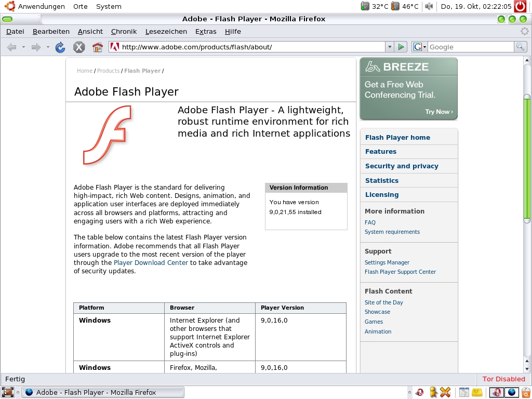The image size is (532, 399).
Task: Click into the Google search field
Action: click(x=470, y=47)
